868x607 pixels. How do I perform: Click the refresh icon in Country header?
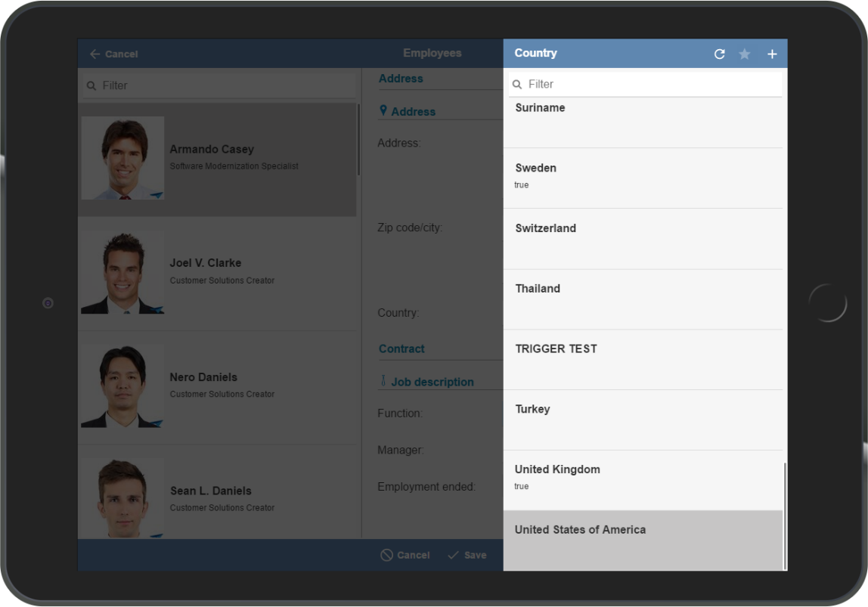[719, 54]
